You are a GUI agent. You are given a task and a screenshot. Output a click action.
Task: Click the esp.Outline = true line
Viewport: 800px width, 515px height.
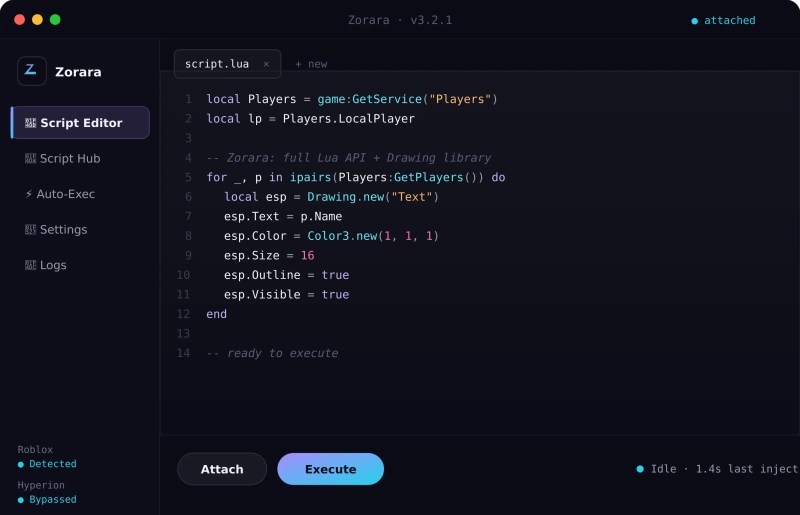[x=286, y=275]
